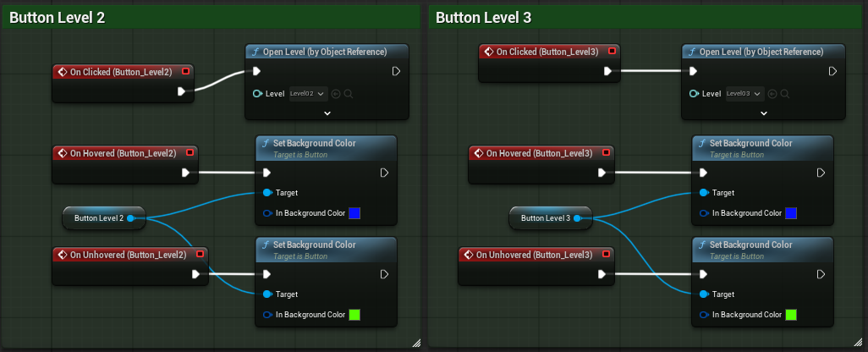
Task: Open blue color swatch in Button Level 2 group
Action: [354, 213]
